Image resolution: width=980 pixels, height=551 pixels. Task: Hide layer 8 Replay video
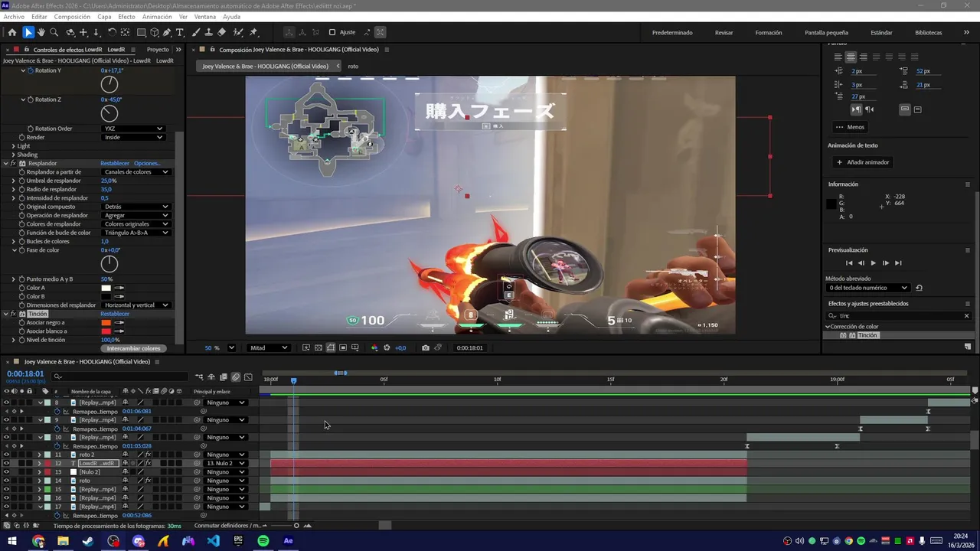[6, 403]
